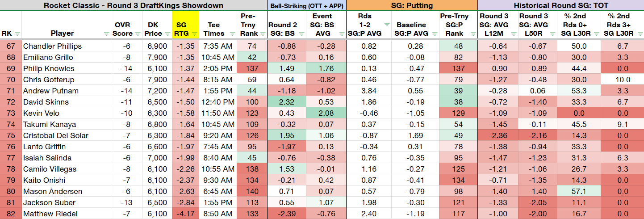Select the Historical Round SG: TOT header
Image resolution: width=644 pixels, height=219 pixels.
pyautogui.click(x=561, y=6)
